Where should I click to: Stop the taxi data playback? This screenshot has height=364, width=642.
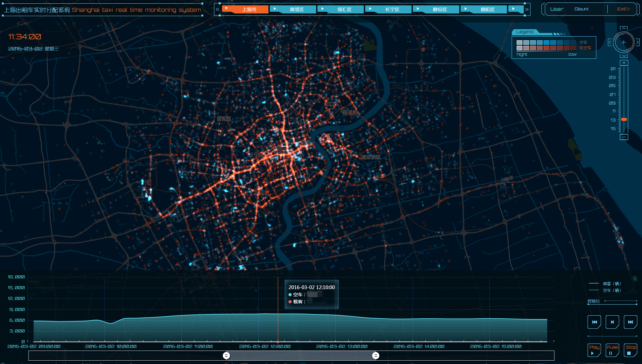point(630,350)
